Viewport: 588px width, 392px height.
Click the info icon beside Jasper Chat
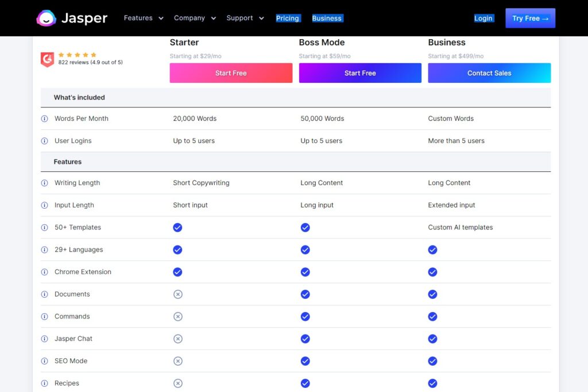coord(45,339)
